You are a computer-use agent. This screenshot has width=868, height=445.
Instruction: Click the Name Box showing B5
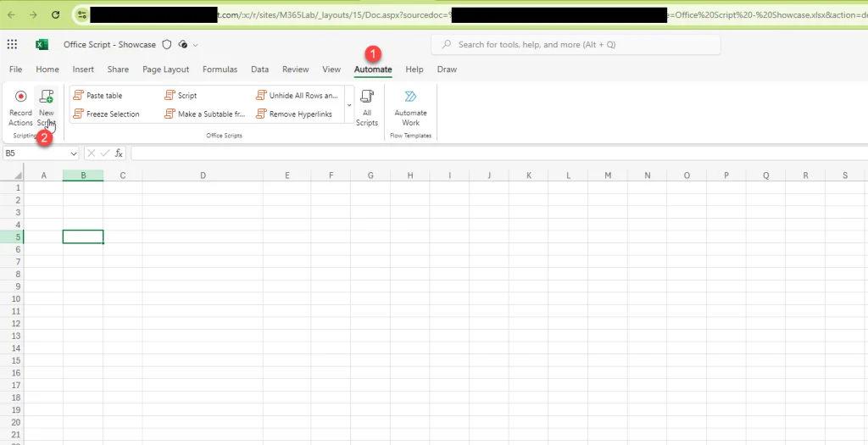[x=36, y=153]
